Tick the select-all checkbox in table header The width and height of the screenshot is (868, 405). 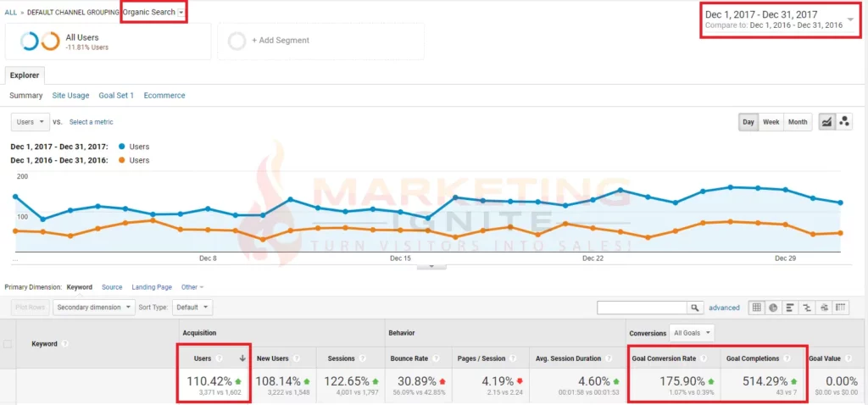[x=8, y=344]
